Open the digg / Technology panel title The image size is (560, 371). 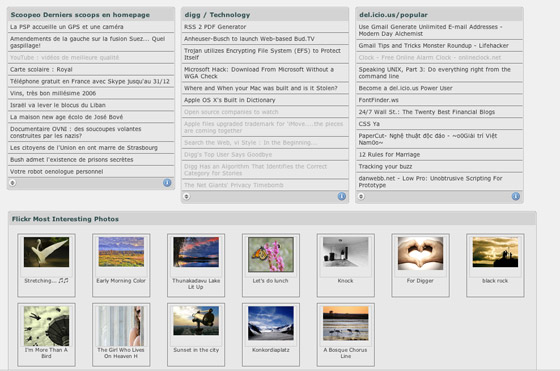click(217, 15)
